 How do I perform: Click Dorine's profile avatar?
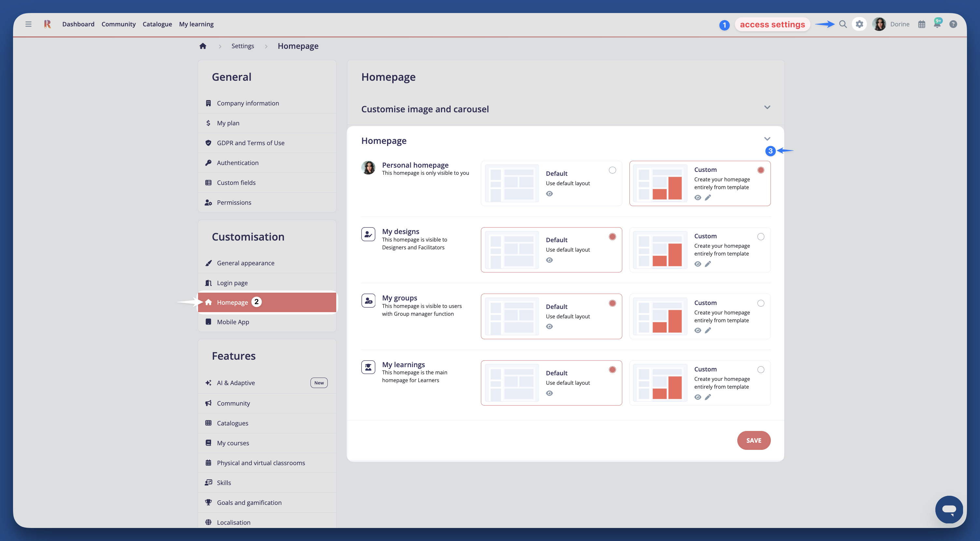click(879, 23)
